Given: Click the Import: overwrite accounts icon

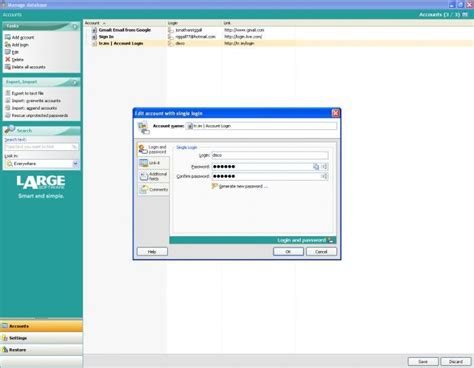Looking at the screenshot, I should coord(8,100).
